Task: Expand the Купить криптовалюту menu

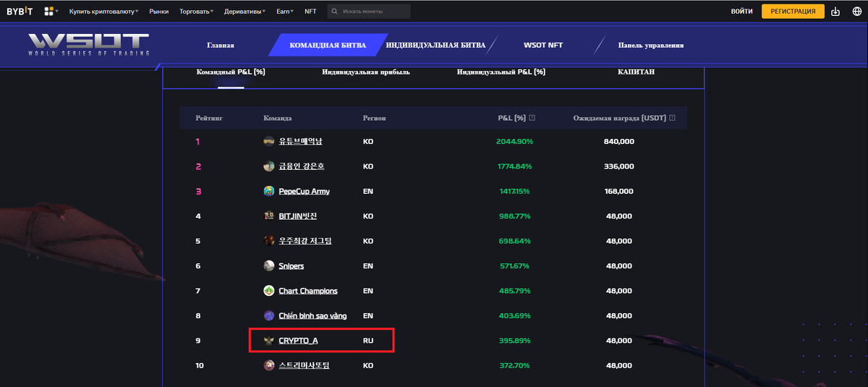Action: [103, 12]
